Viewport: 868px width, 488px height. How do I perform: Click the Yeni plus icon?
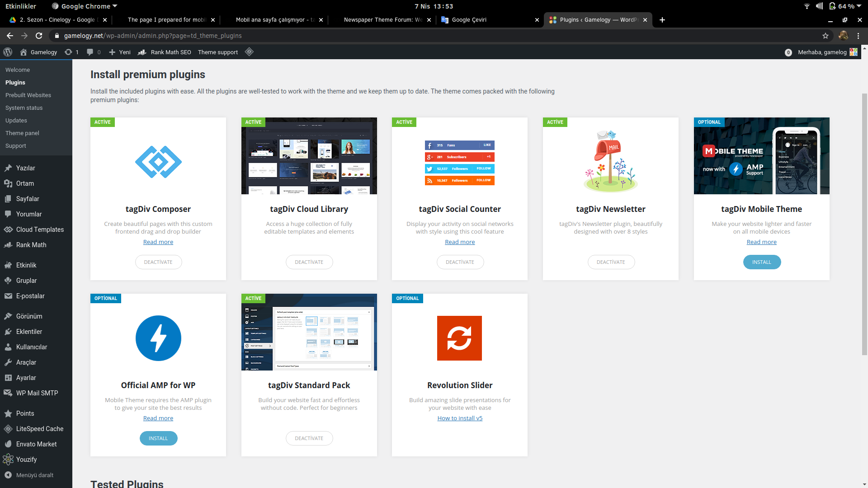[112, 52]
